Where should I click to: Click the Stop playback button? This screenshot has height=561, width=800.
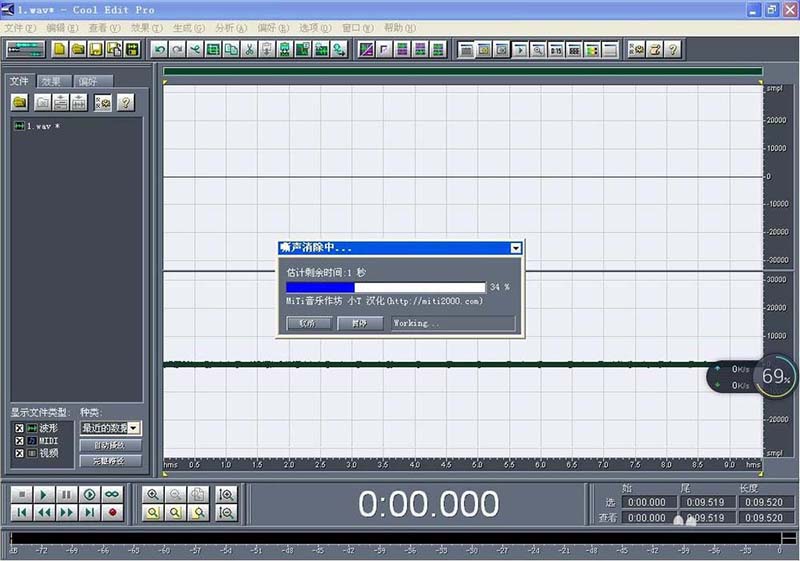pos(21,494)
